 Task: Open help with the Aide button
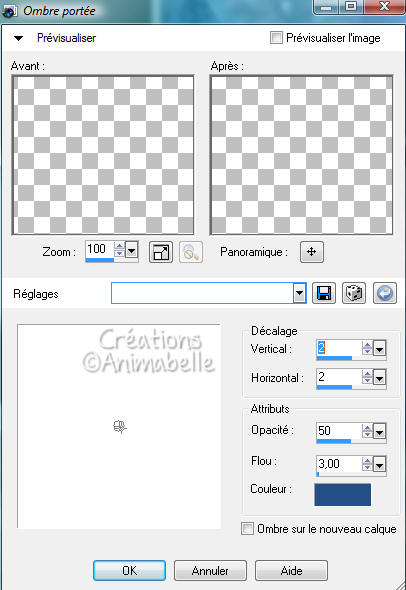click(291, 570)
